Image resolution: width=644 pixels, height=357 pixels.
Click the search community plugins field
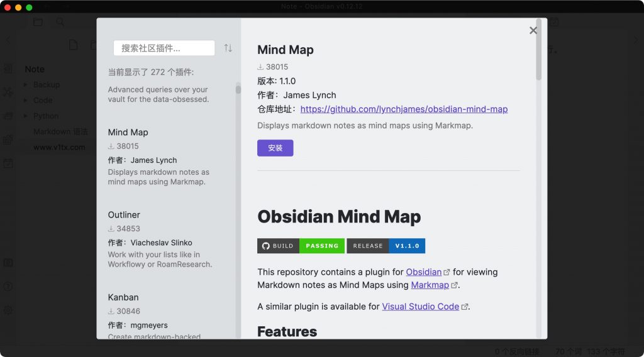click(164, 48)
